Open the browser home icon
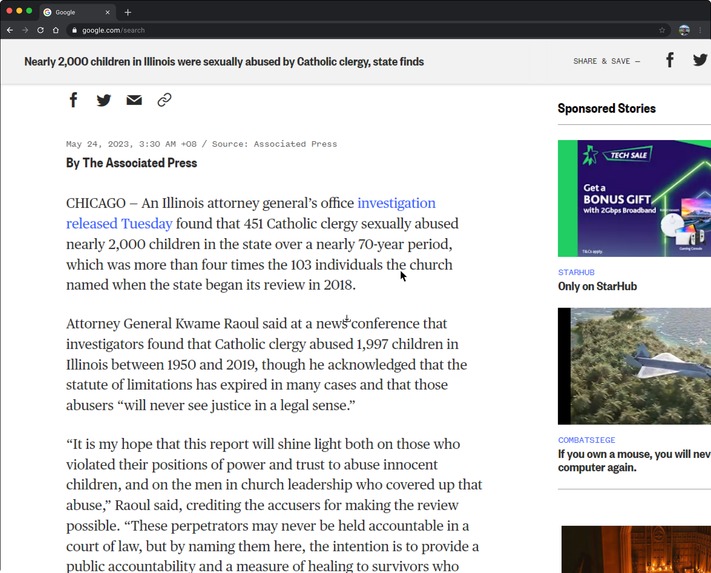 tap(56, 30)
